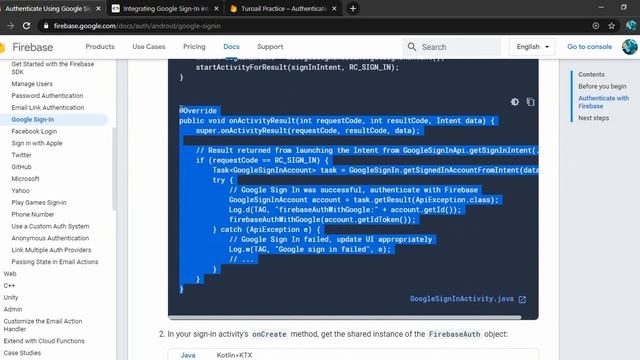This screenshot has width=640, height=360.
Task: Open Yahoo in sidebar
Action: 20,190
